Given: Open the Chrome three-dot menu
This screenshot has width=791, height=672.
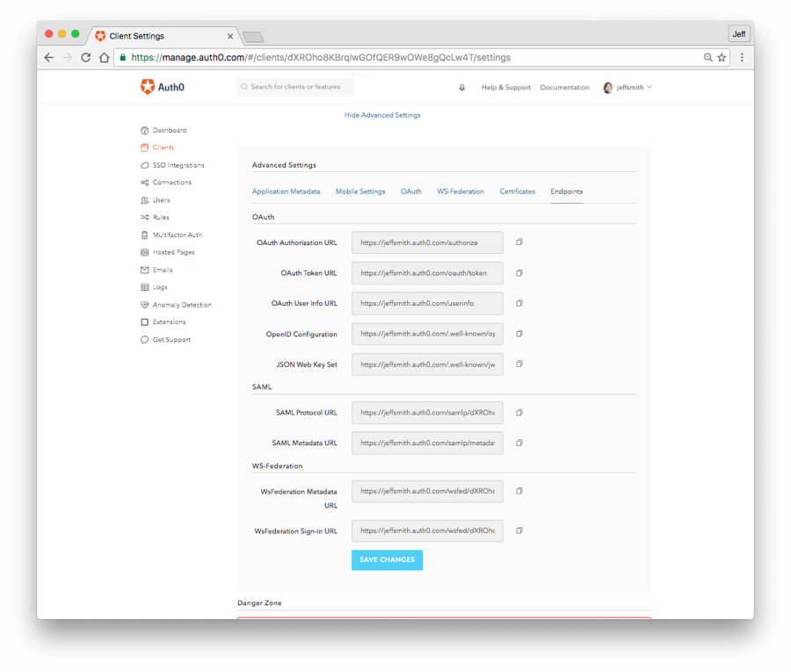Looking at the screenshot, I should [742, 57].
